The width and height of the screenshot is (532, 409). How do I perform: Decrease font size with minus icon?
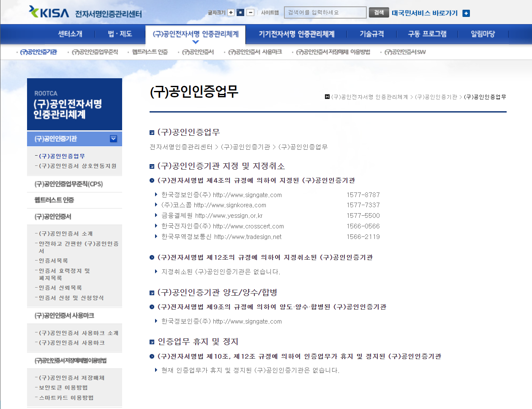pyautogui.click(x=250, y=13)
